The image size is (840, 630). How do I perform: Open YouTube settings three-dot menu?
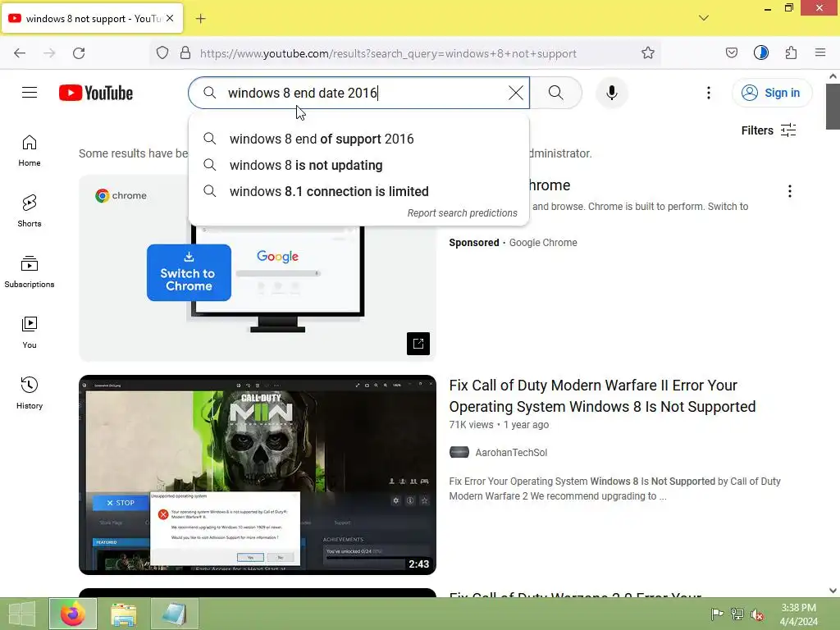tap(708, 93)
